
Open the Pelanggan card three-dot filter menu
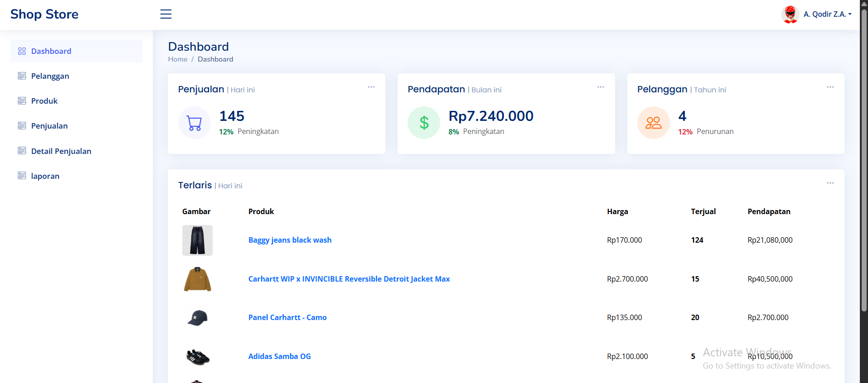coord(830,87)
